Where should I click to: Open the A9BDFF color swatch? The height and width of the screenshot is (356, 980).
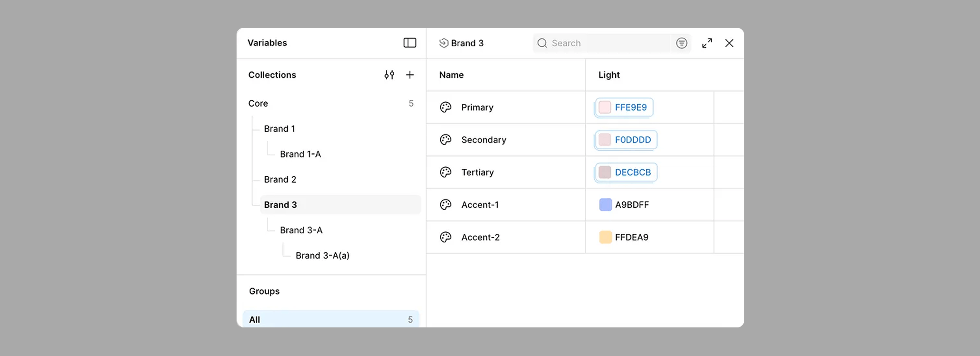[x=605, y=205]
